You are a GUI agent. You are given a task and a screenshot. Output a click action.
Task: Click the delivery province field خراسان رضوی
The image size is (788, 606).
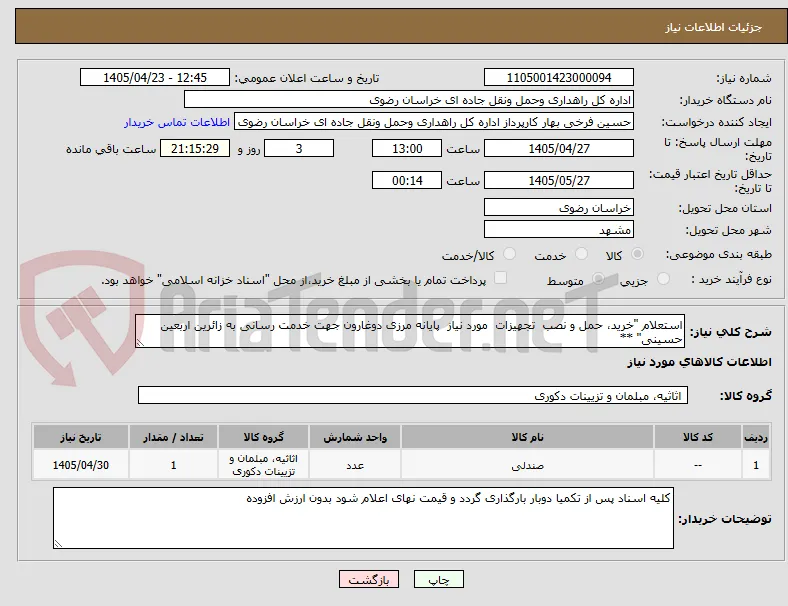pos(558,207)
